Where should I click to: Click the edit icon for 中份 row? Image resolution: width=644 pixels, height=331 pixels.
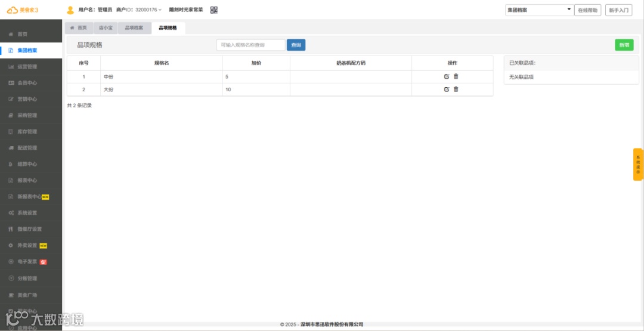[x=447, y=76]
